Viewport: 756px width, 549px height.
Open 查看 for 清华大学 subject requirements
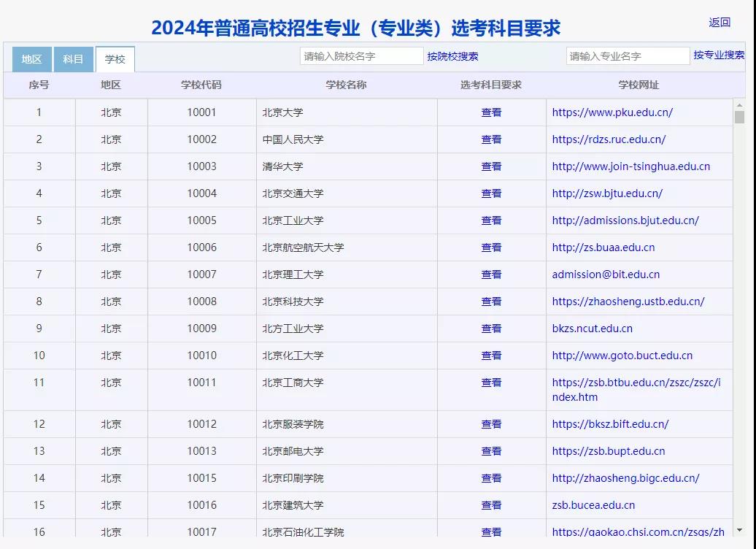click(x=491, y=166)
